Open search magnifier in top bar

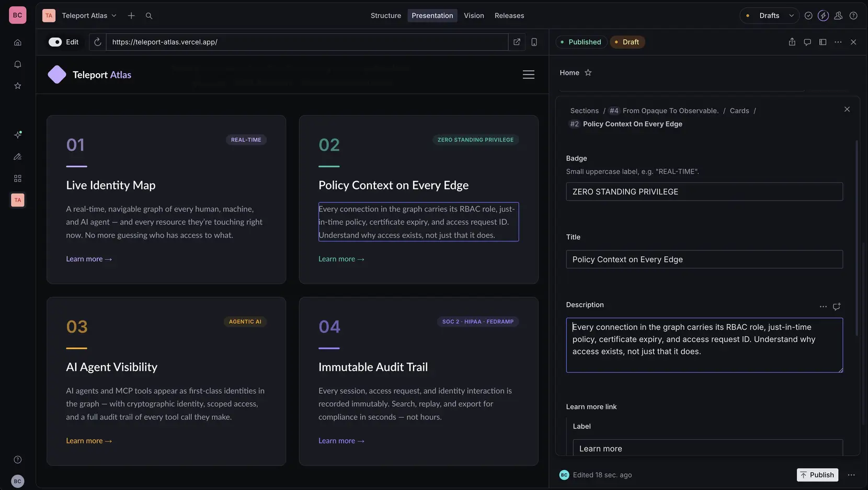149,16
